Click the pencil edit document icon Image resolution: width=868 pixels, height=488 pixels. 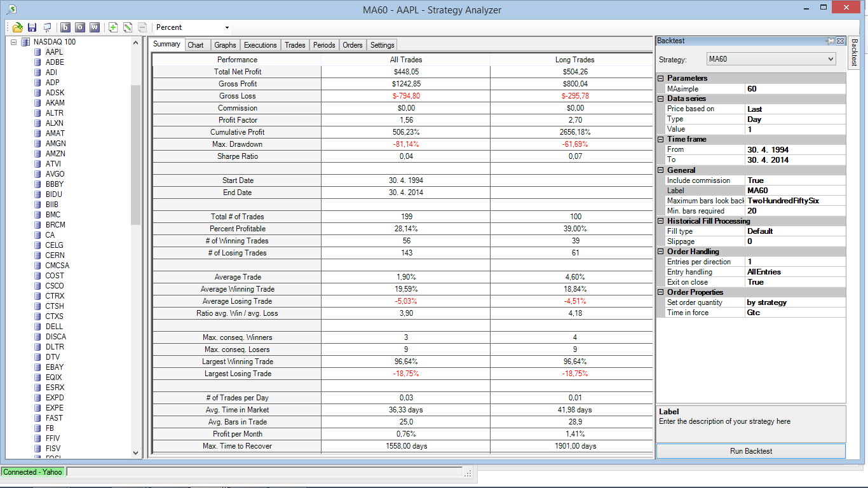(x=128, y=27)
